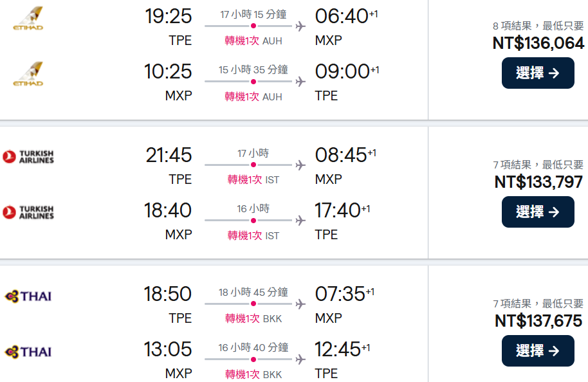This screenshot has width=588, height=382.
Task: Click 8項結果,最低只要 text for Etihad
Action: (x=538, y=26)
